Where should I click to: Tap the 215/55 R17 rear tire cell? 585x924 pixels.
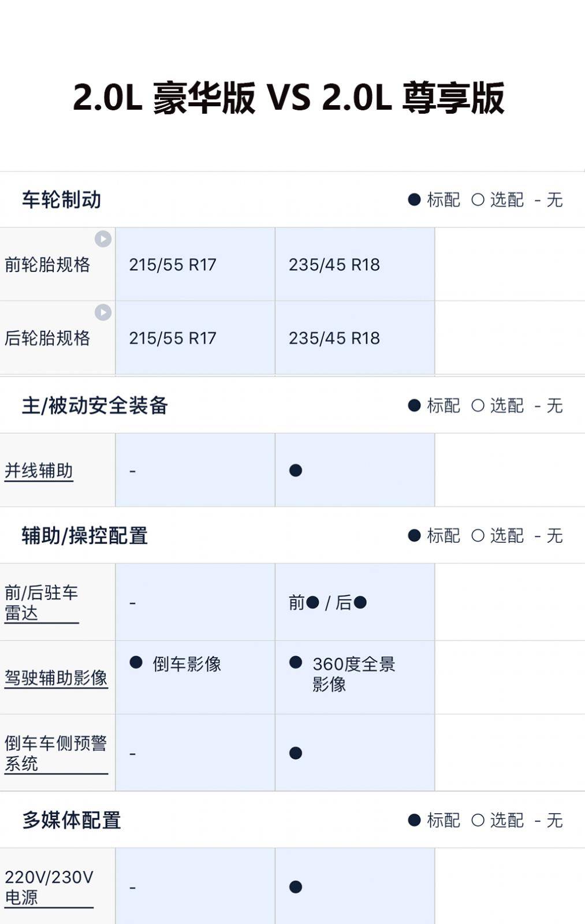195,338
